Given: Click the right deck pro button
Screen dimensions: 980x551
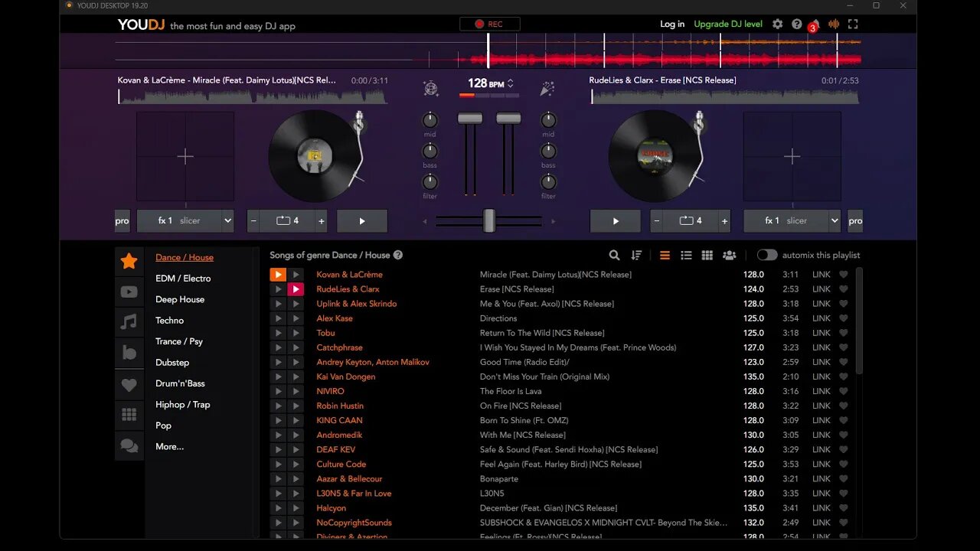Looking at the screenshot, I should (x=855, y=221).
